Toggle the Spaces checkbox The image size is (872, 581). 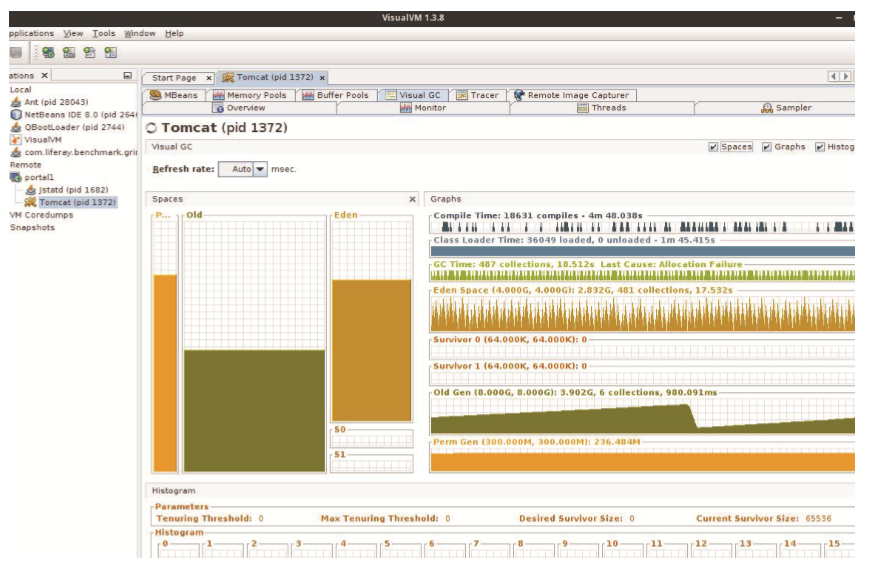(x=713, y=147)
